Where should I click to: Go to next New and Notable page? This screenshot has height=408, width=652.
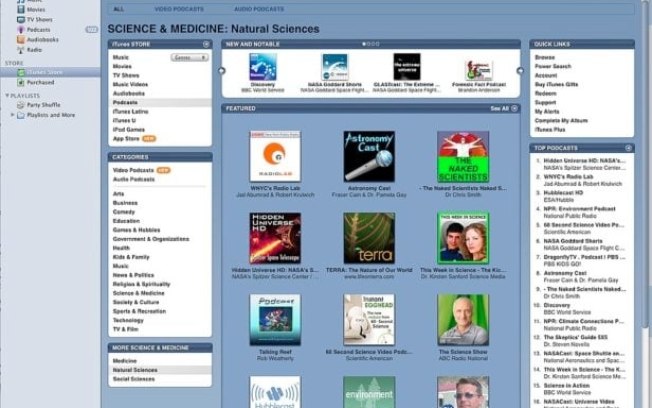click(520, 71)
